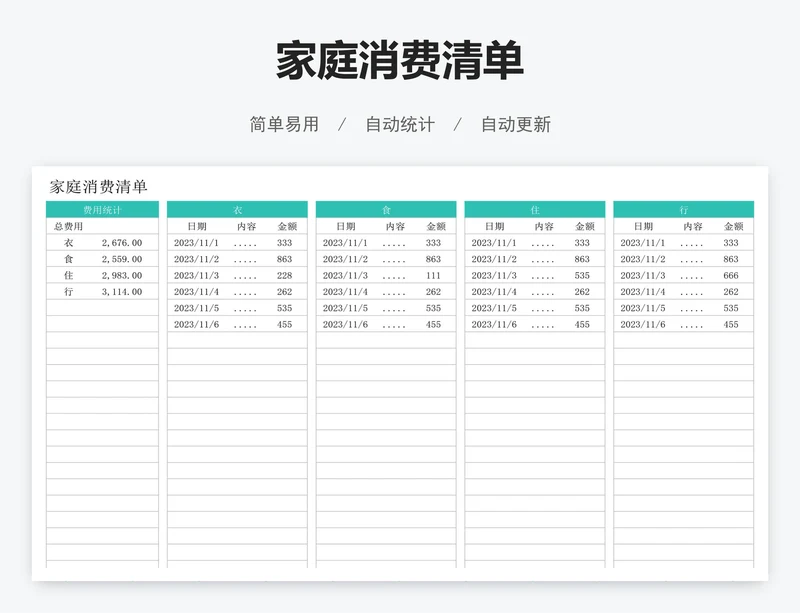Select the teal 行 table header
This screenshot has height=613, width=800.
point(684,210)
